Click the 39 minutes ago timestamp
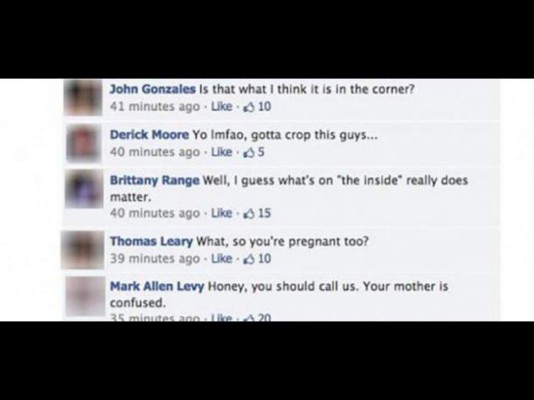Image resolution: width=534 pixels, height=400 pixels. pos(155,259)
